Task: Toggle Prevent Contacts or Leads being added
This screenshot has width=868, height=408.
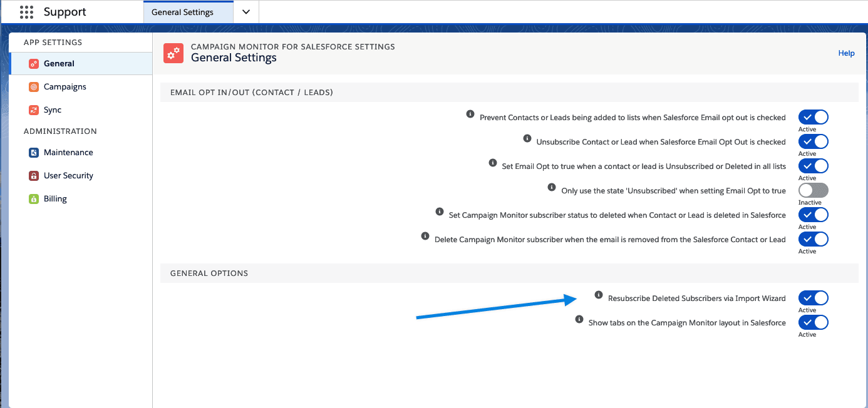Action: [814, 117]
